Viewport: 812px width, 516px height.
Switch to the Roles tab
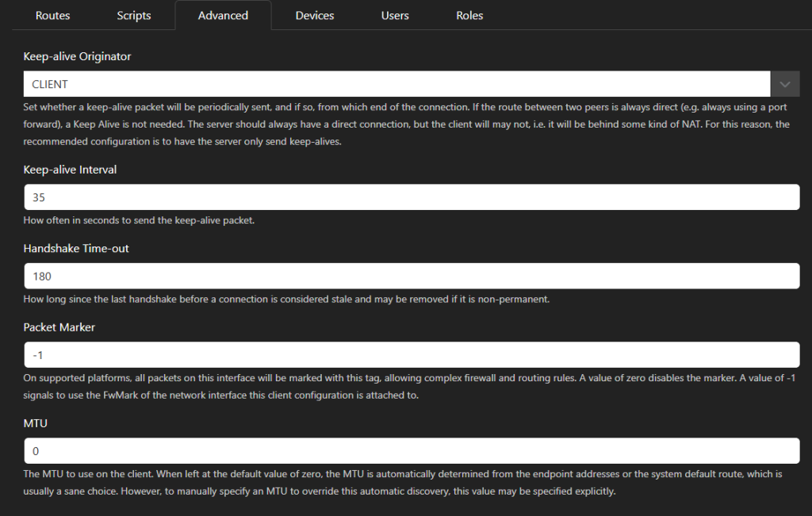pos(469,16)
